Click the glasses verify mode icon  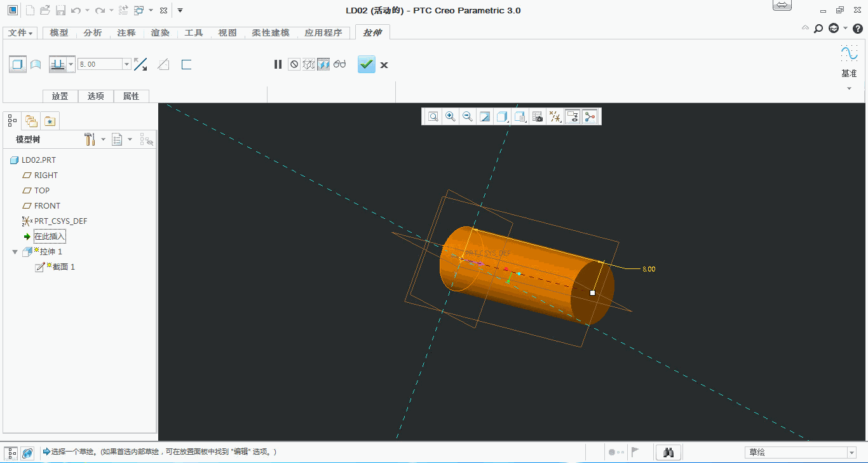tap(339, 64)
